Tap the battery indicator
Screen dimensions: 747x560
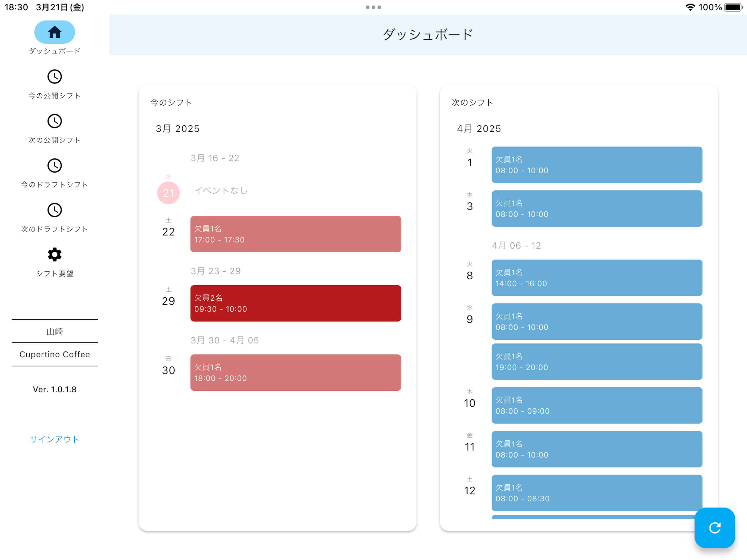[733, 7]
